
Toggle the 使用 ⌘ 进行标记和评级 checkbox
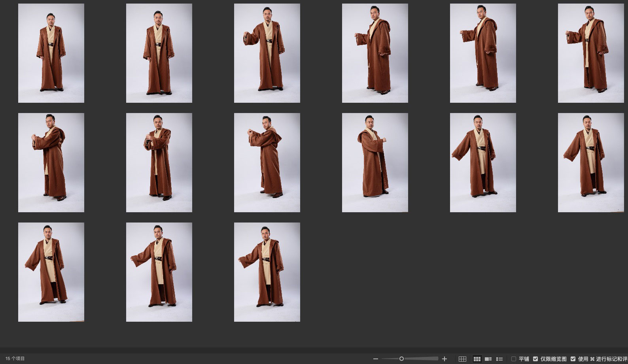pos(573,359)
